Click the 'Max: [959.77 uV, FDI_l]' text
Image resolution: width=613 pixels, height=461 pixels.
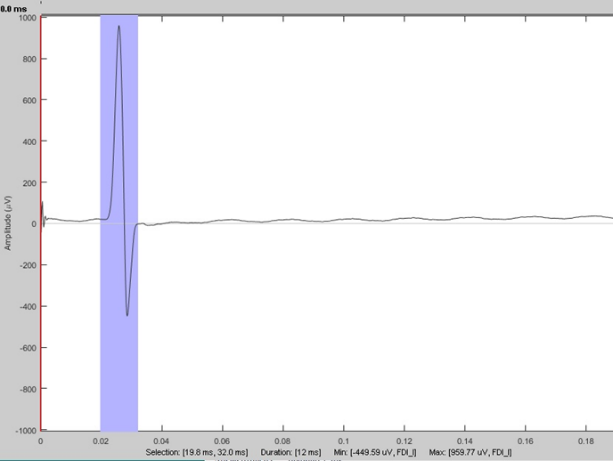[x=470, y=452]
